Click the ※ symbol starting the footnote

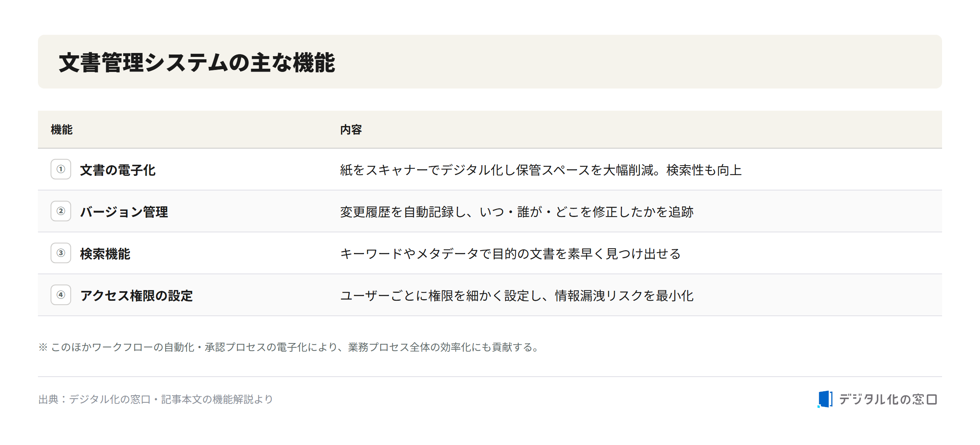pyautogui.click(x=43, y=347)
